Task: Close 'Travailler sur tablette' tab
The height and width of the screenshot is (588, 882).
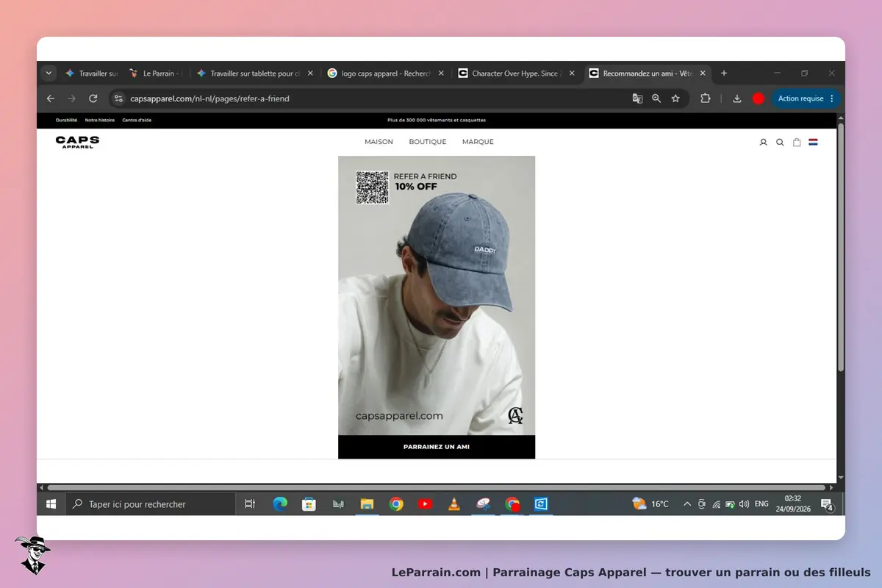Action: coord(310,73)
